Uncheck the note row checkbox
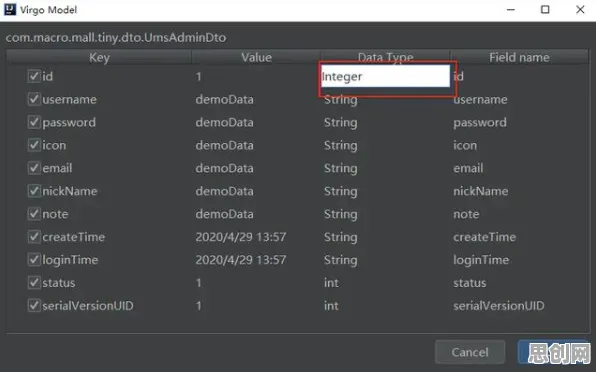596x372 pixels. click(x=34, y=214)
